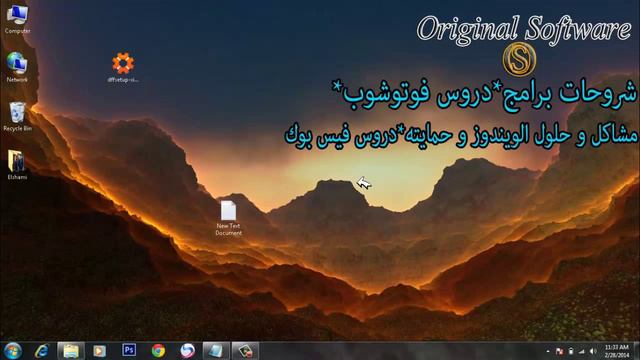Open the network signal tray icon
This screenshot has width=640, height=360.
click(582, 351)
